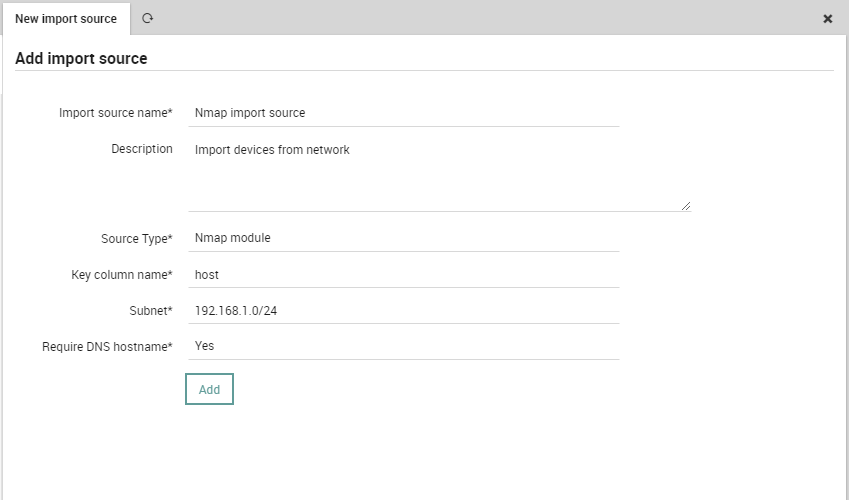Click the refresh tab icon
The height and width of the screenshot is (500, 849).
[147, 18]
